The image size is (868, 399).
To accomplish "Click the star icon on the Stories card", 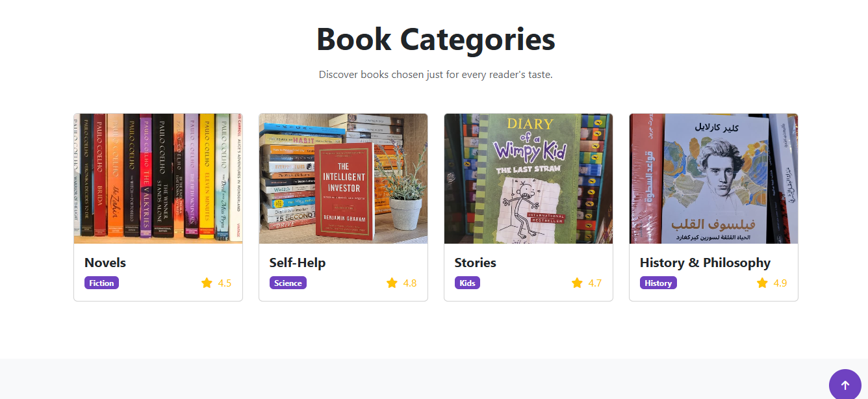I will click(x=577, y=283).
